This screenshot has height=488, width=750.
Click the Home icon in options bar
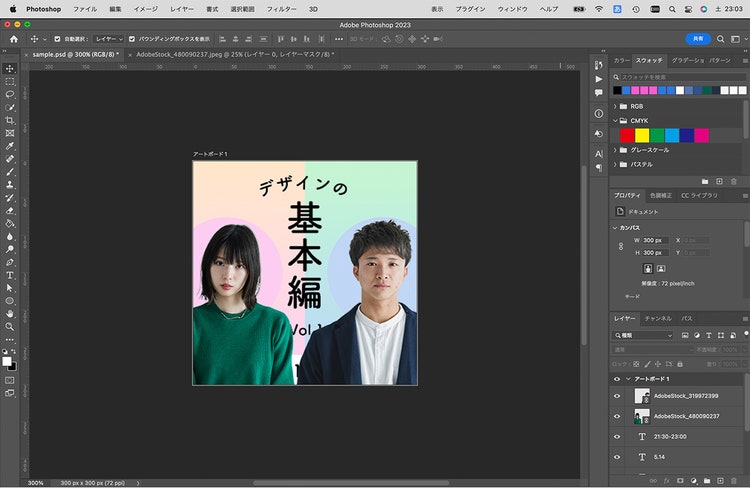(14, 39)
